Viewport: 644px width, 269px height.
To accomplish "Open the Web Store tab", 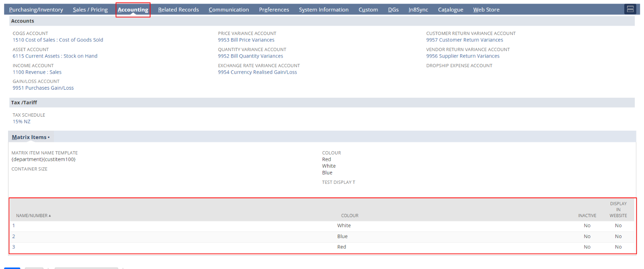I will (486, 10).
